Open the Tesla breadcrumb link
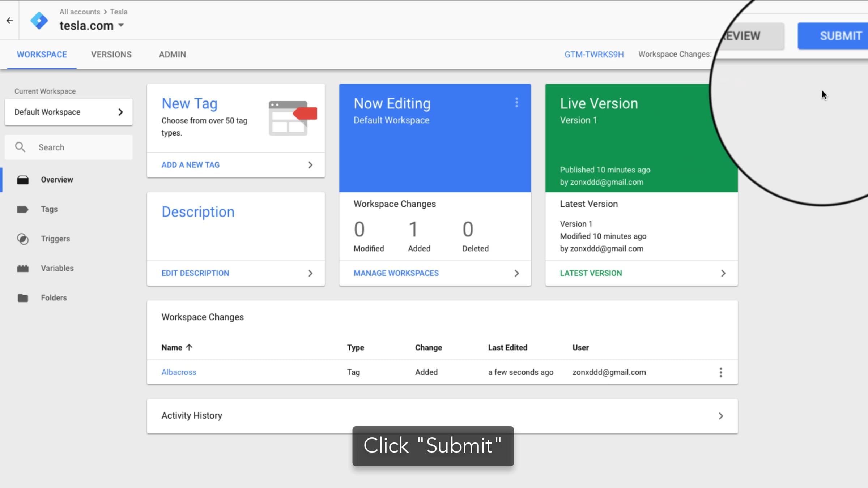Screen dimensions: 868x488 click(x=119, y=12)
